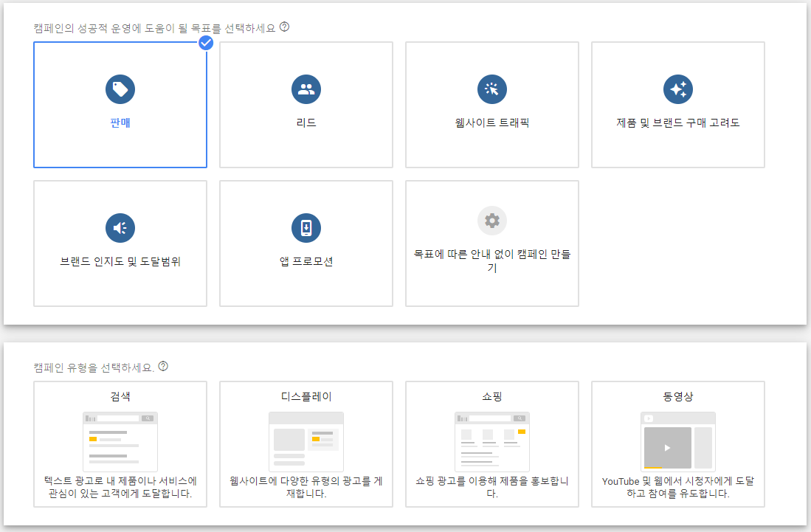This screenshot has height=532, width=811.
Task: Toggle selection of the 리드 goal card
Action: click(306, 105)
